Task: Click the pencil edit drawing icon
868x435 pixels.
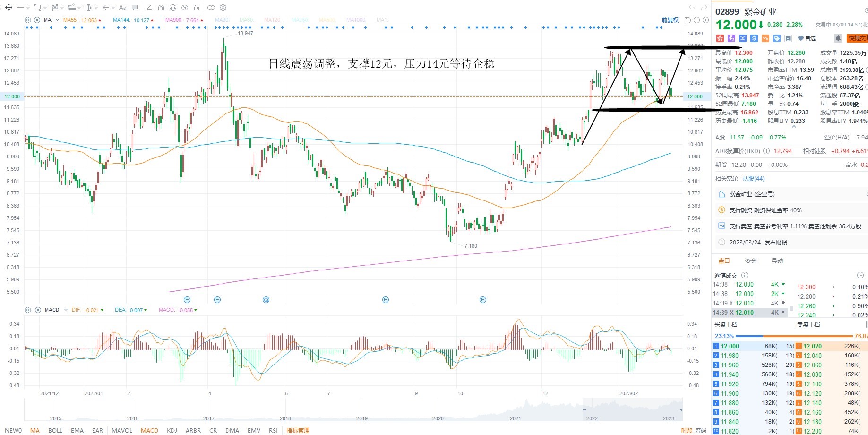Action: (x=149, y=8)
